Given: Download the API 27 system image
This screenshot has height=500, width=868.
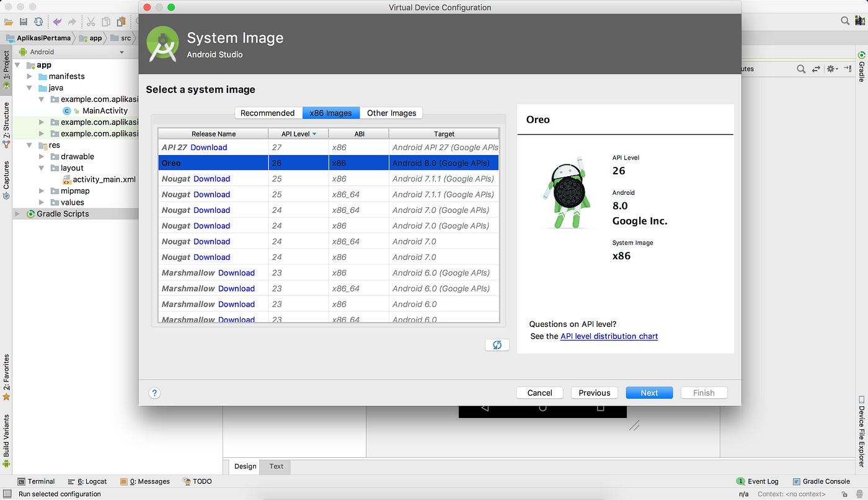Looking at the screenshot, I should 209,147.
